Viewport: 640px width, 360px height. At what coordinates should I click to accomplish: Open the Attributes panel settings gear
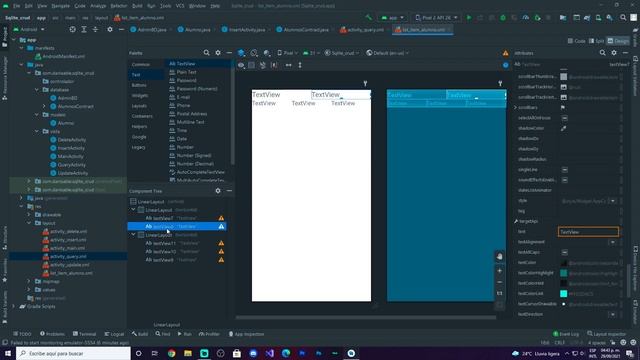[x=614, y=53]
